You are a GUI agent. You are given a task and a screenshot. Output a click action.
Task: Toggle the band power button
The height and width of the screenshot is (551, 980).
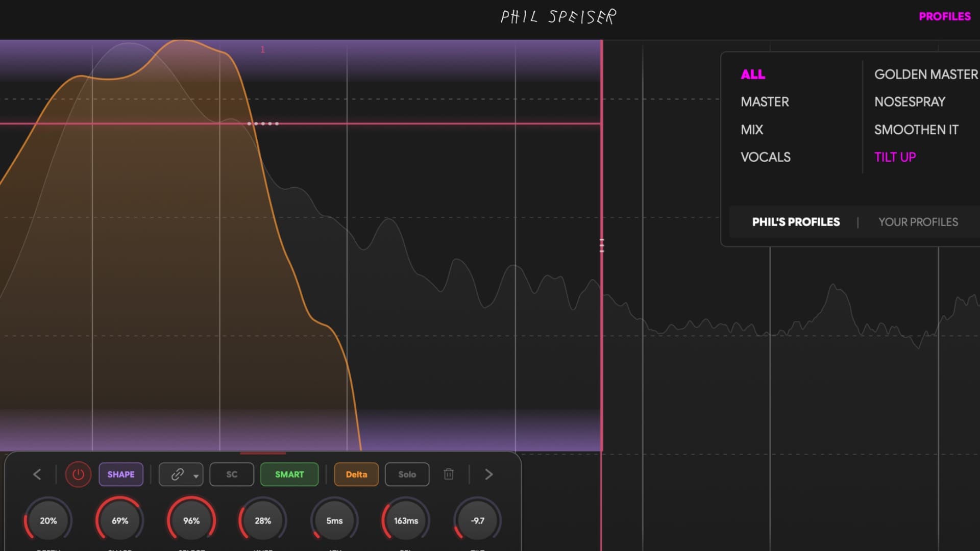[78, 474]
